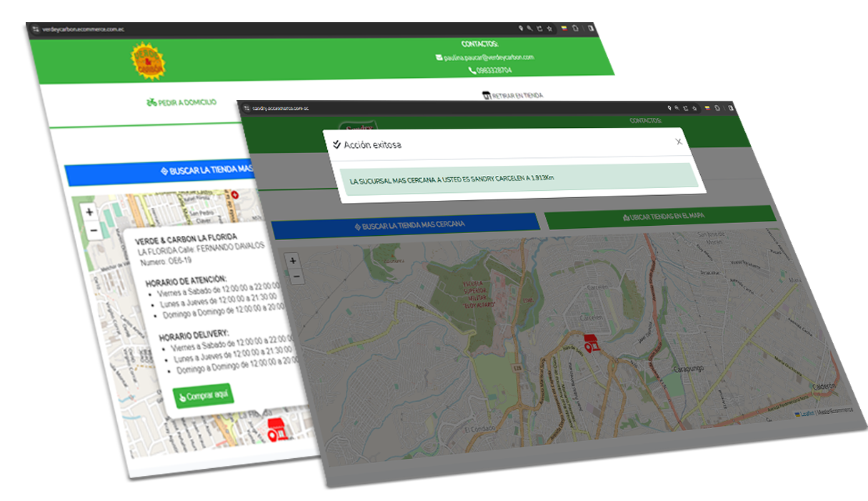The height and width of the screenshot is (501, 868).
Task: Click success message about Sandry Carcelen sucursal
Action: (519, 177)
